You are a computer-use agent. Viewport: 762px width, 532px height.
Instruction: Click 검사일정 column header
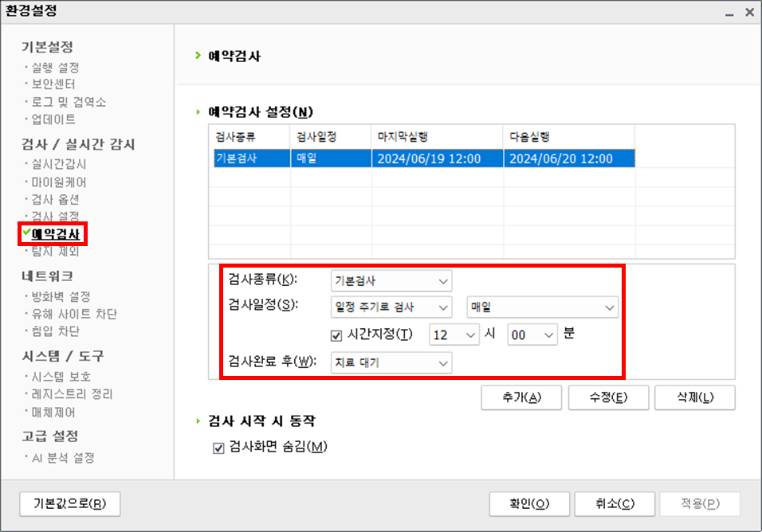(x=331, y=137)
